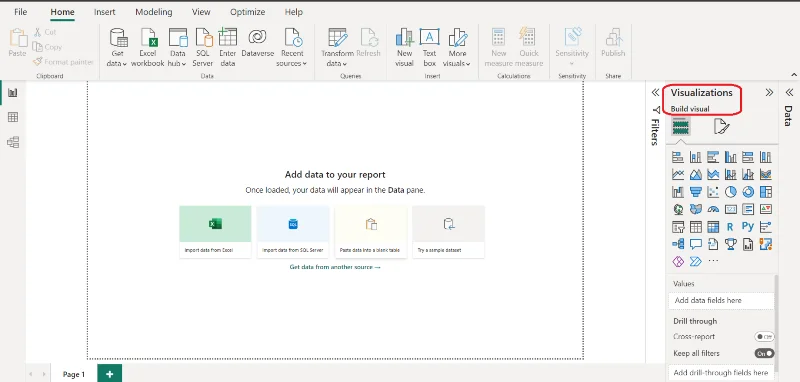Switch to the Modeling ribbon tab
The height and width of the screenshot is (382, 800).
click(154, 12)
